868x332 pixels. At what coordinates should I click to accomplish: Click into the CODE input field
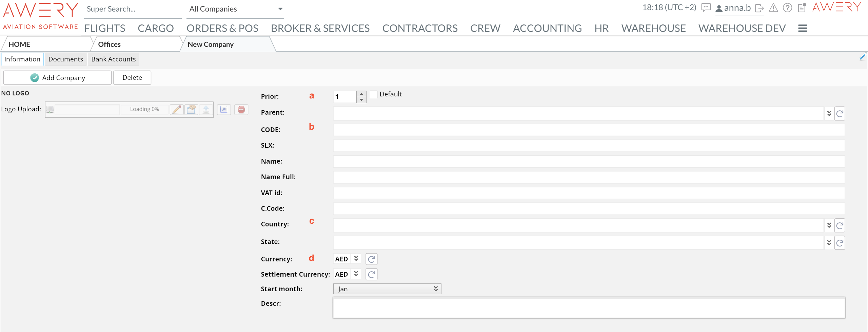click(x=589, y=130)
